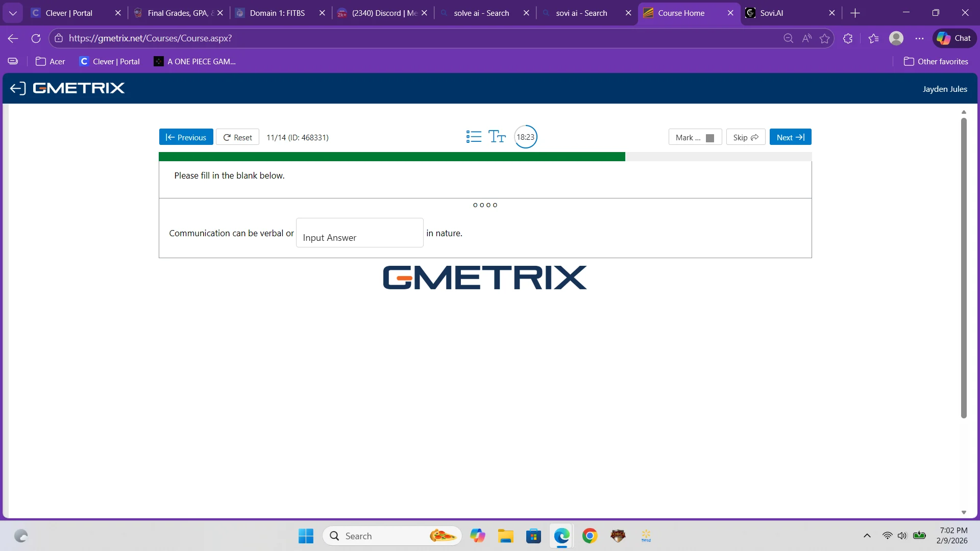This screenshot has height=551, width=980.
Task: Click the Skip button
Action: click(745, 137)
